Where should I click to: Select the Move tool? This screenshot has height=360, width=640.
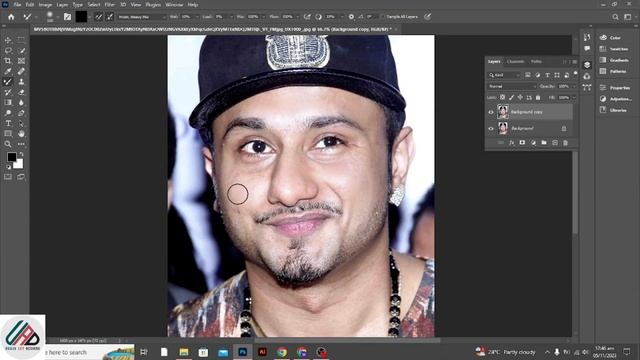(8, 40)
